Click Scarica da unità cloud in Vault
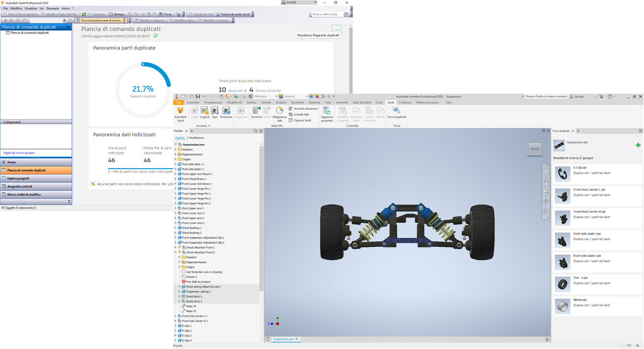644x349 pixels. click(233, 14)
